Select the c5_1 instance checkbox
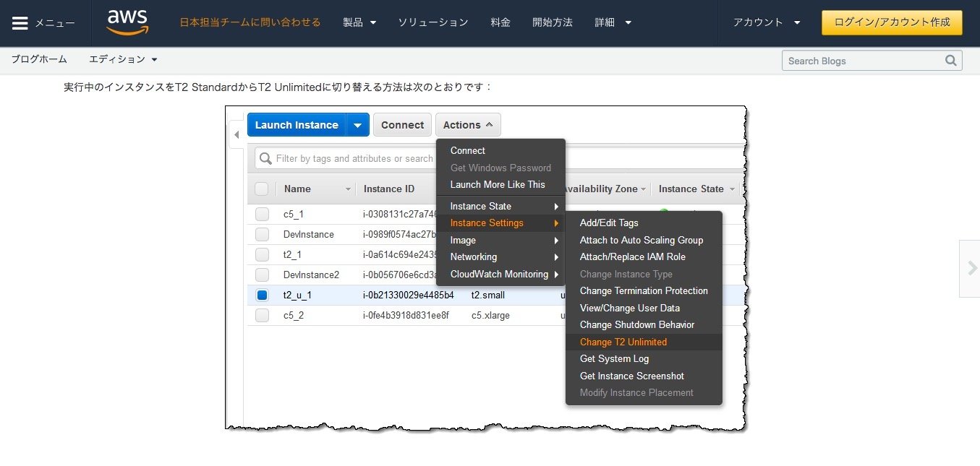 262,214
